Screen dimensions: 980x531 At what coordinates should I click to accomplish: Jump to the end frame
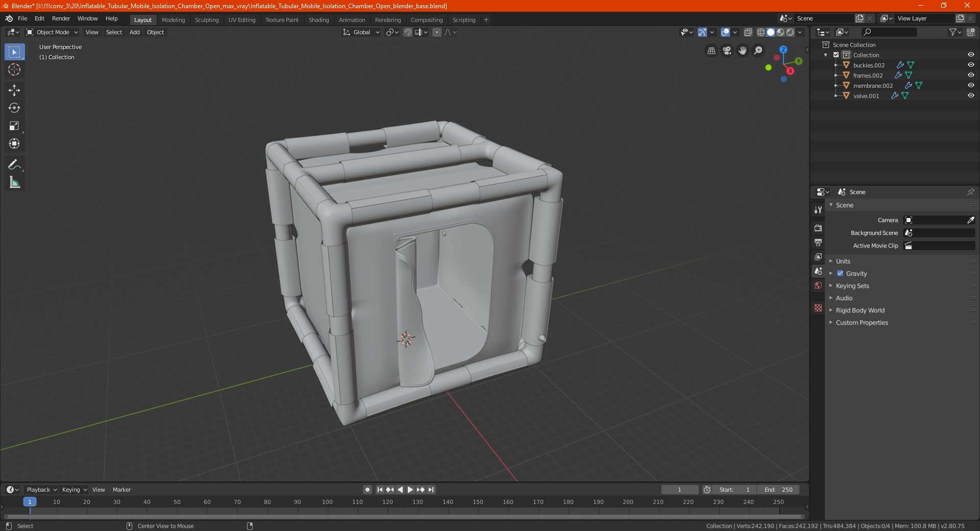coord(431,490)
